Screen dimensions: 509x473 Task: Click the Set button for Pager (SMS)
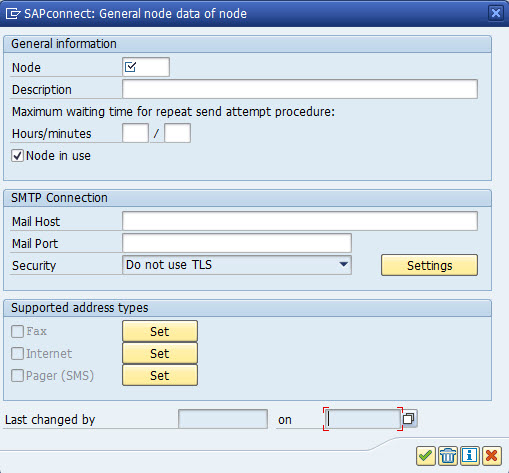[160, 375]
